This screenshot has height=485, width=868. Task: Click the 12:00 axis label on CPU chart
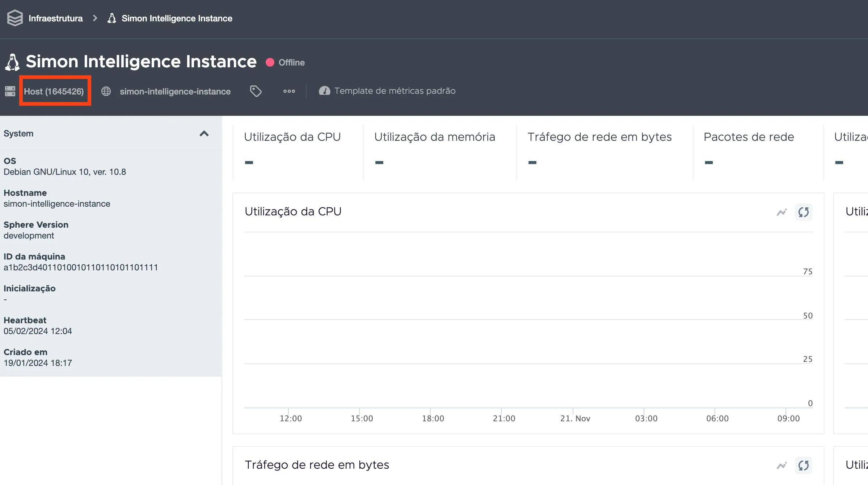pos(291,418)
